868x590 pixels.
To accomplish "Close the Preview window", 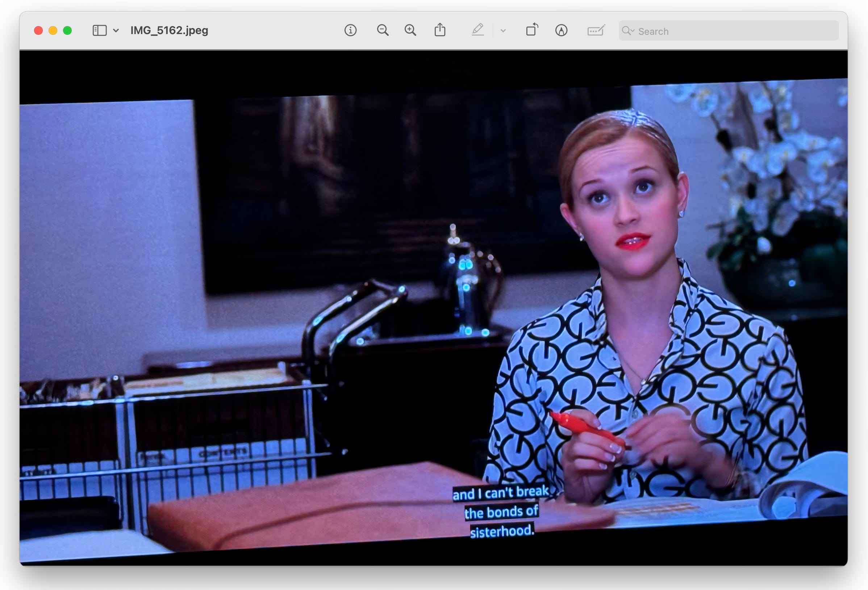I will coord(38,31).
